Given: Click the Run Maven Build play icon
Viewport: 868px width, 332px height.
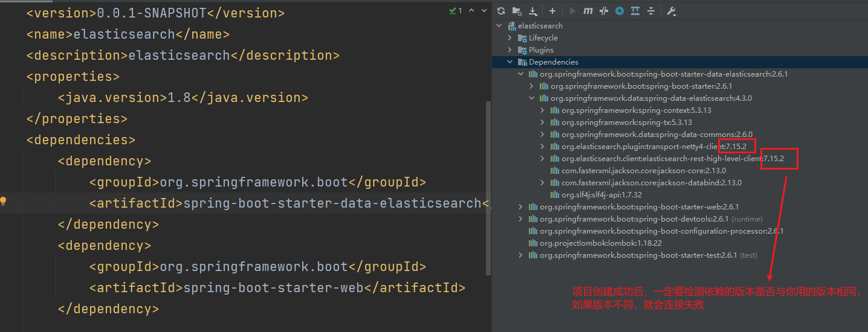Looking at the screenshot, I should 572,11.
